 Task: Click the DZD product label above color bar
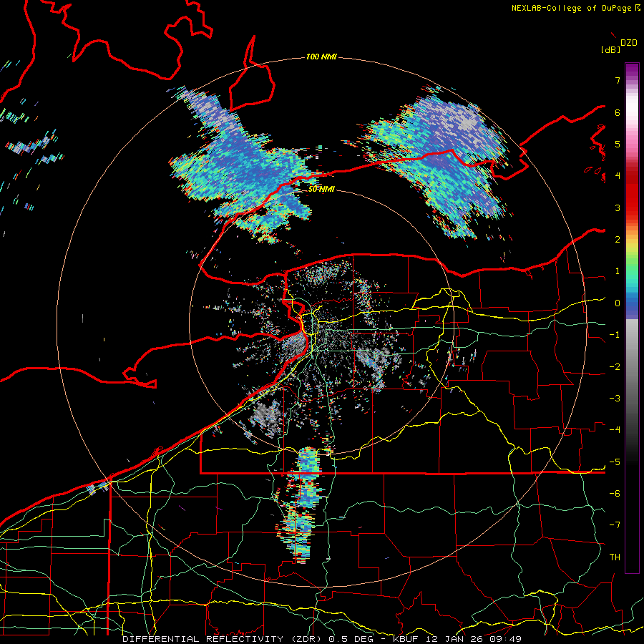[629, 43]
